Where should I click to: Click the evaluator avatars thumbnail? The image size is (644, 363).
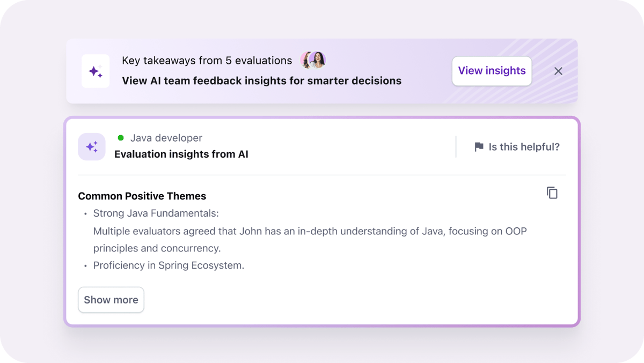313,60
